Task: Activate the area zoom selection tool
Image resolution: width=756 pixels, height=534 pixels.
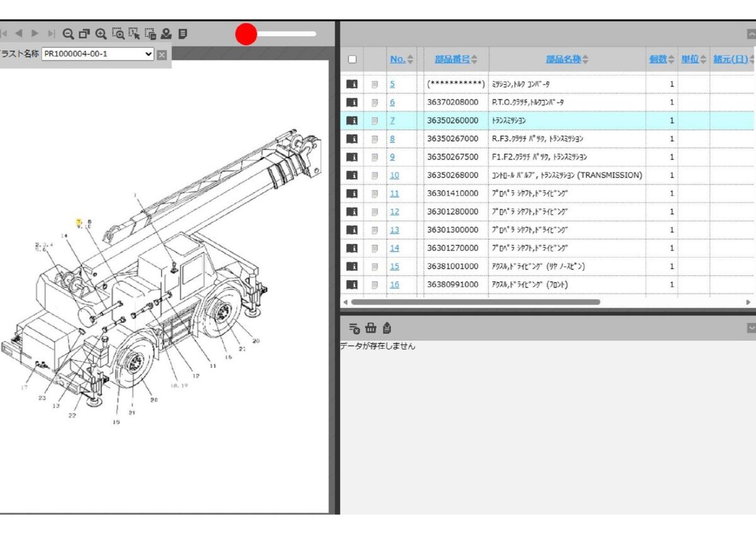Action: (118, 34)
